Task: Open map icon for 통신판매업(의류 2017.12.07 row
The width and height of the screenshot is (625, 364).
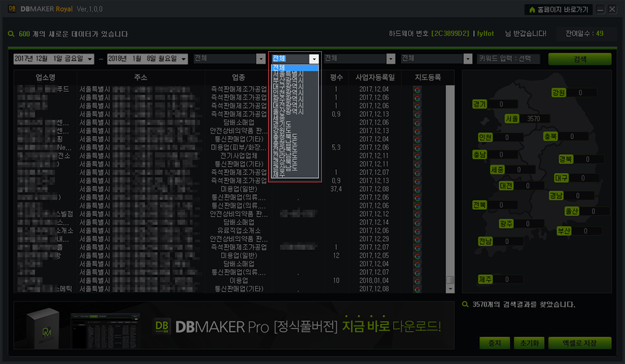Action: click(x=417, y=272)
